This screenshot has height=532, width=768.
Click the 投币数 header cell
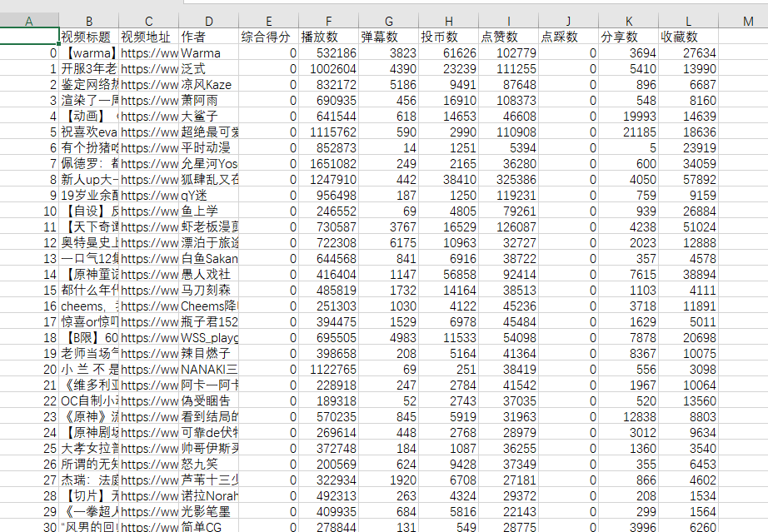449,37
